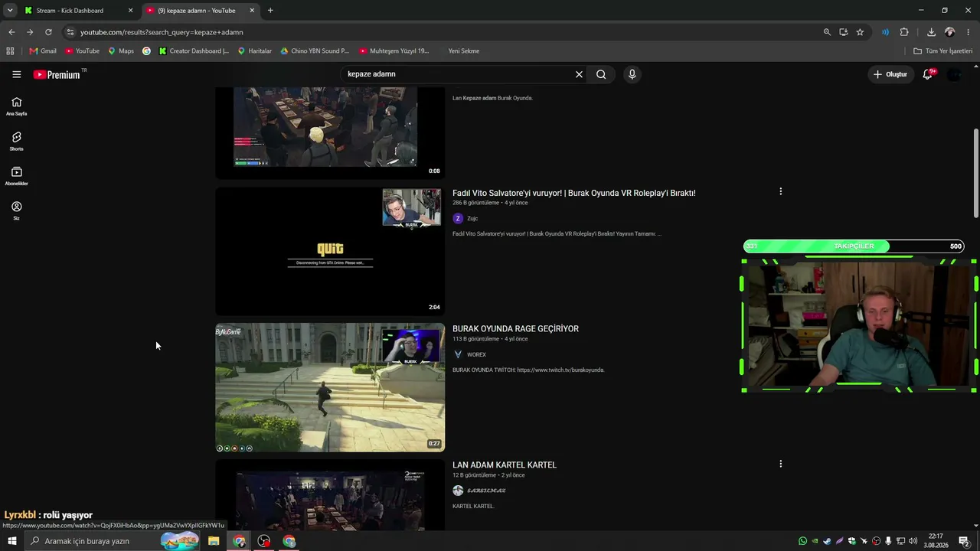980x551 pixels.
Task: Click the Windows taskbar search box
Action: (113, 541)
